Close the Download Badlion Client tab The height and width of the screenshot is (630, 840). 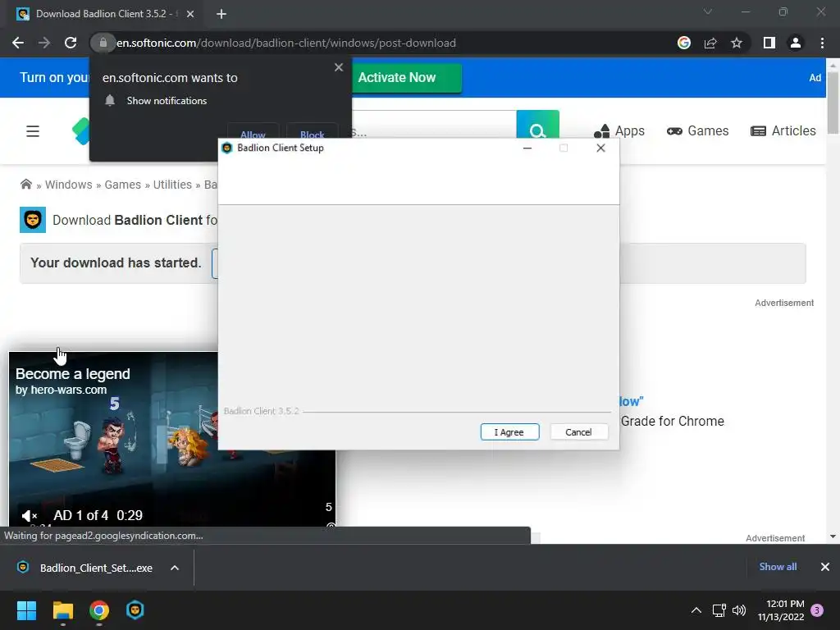(190, 14)
